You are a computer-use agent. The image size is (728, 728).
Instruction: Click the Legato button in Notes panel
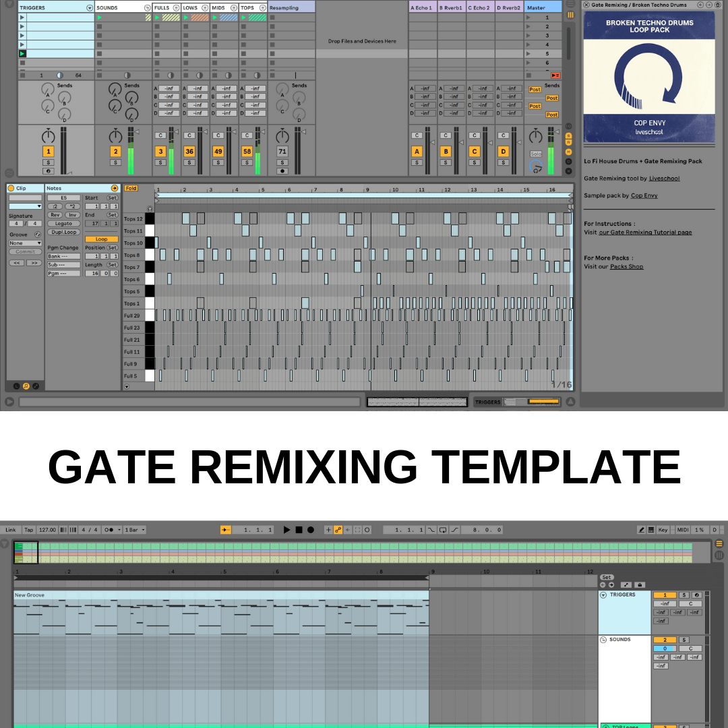pyautogui.click(x=63, y=223)
